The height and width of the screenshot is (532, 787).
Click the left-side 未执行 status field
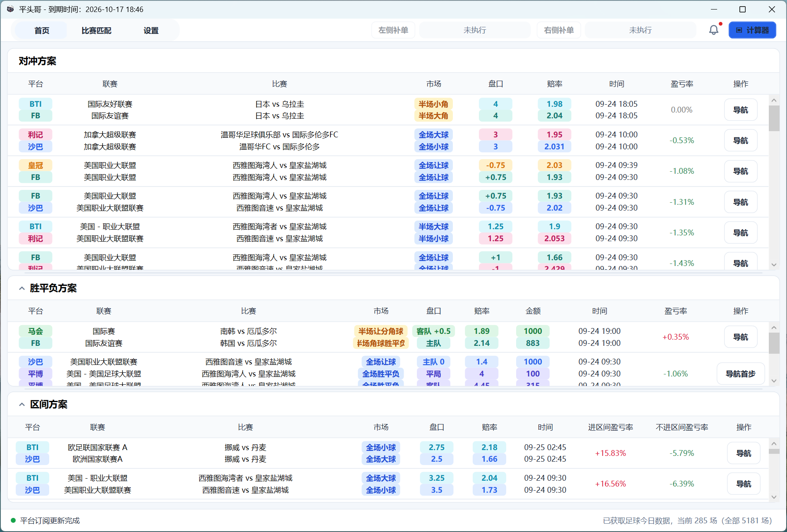pyautogui.click(x=475, y=30)
